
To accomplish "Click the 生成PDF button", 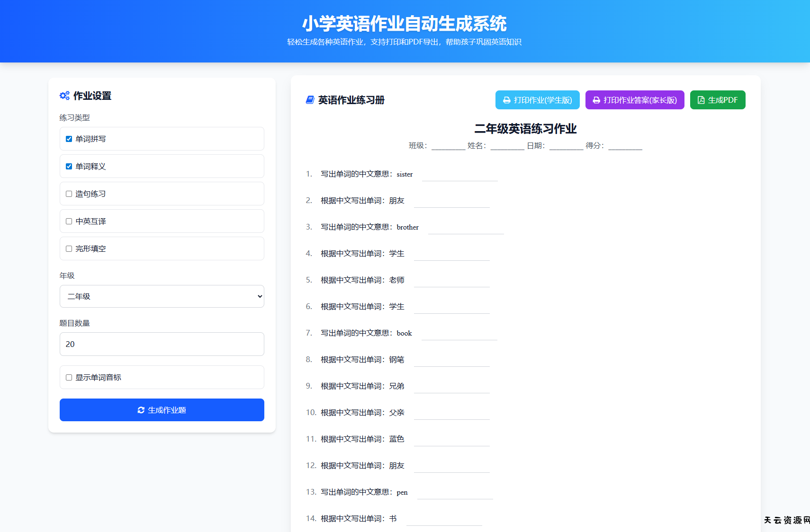I will tap(718, 100).
